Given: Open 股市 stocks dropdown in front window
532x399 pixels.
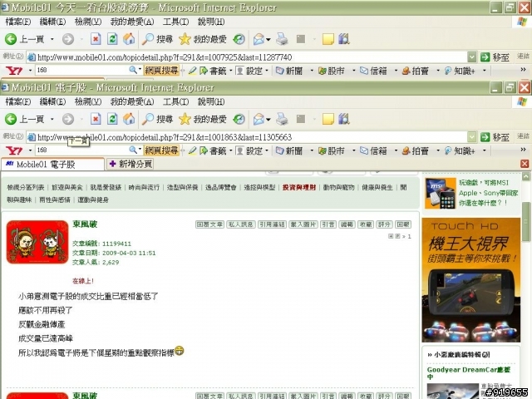Looking at the screenshot, I should [353, 150].
